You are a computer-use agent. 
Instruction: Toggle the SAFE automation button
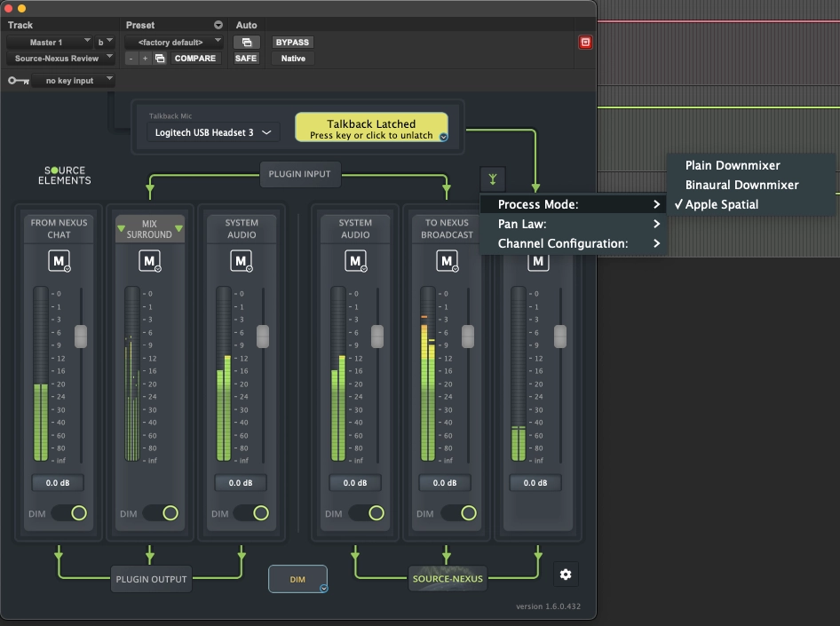tap(246, 59)
